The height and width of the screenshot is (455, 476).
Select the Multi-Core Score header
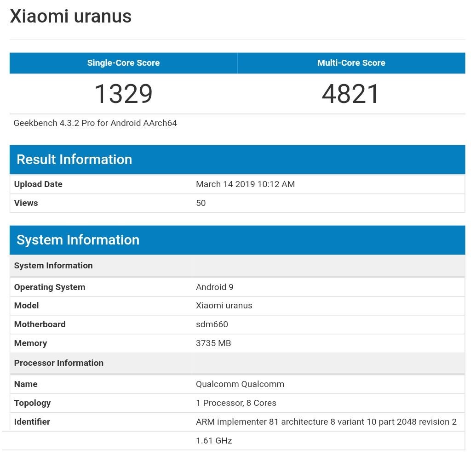coord(351,63)
